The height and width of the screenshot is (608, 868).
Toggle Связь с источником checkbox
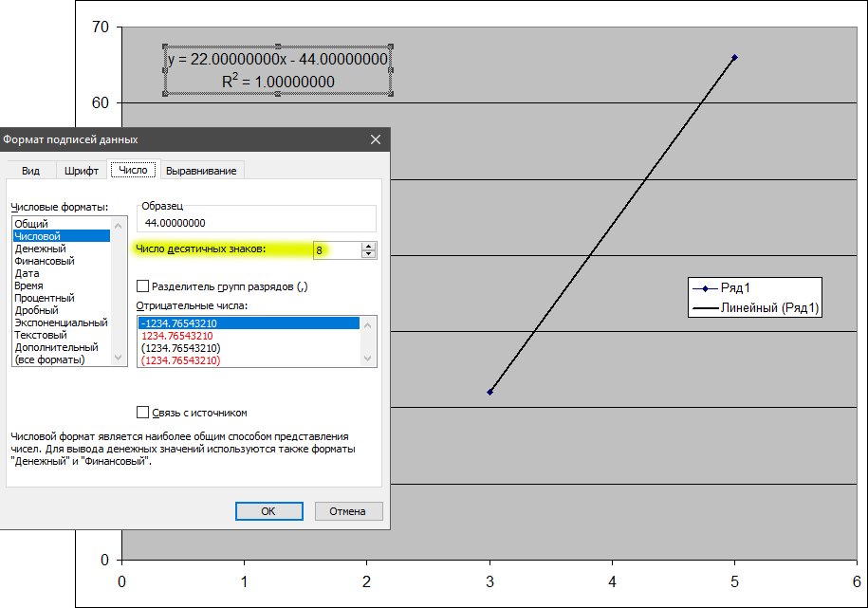pyautogui.click(x=143, y=413)
